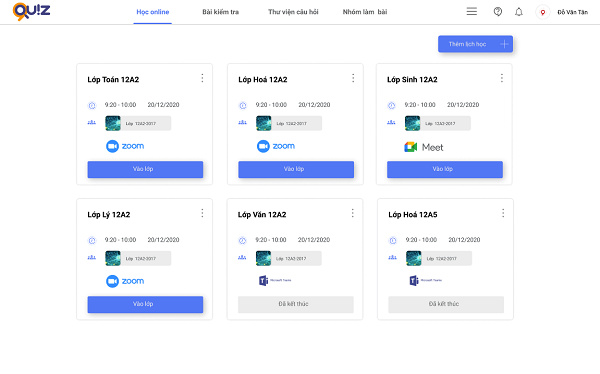Click the Microsoft Teams icon in Lớp Văn 12A2
Viewport: 600px width, 374px height.
(x=263, y=281)
